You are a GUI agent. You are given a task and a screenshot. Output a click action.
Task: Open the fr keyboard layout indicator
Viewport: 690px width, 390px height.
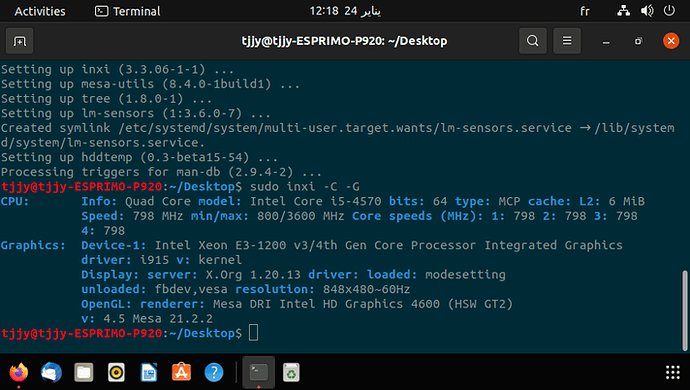(x=584, y=11)
